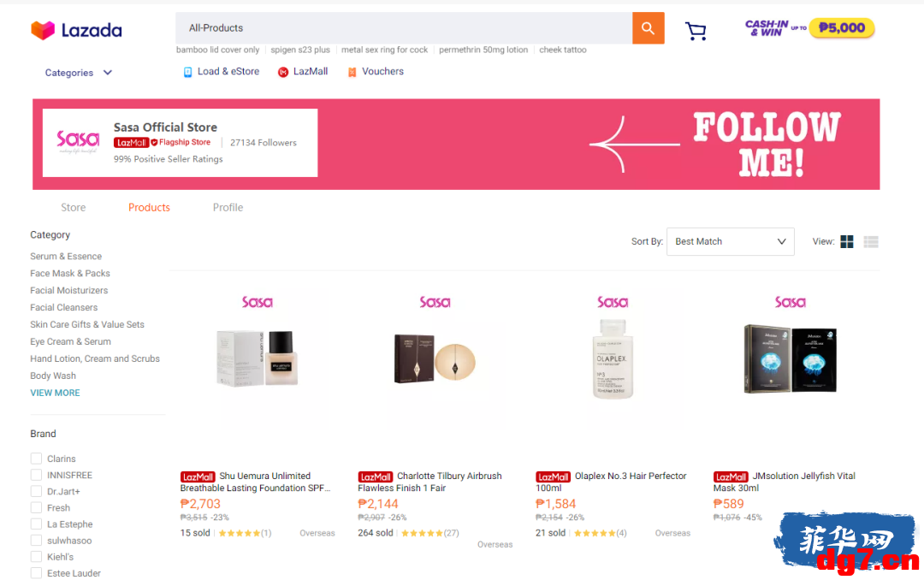Enable the Kiehl's brand checkbox
Image resolution: width=924 pixels, height=580 pixels.
(x=36, y=556)
